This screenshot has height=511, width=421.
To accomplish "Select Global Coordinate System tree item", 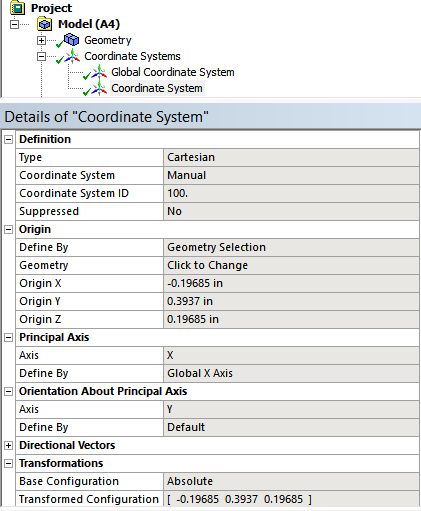I will [173, 72].
